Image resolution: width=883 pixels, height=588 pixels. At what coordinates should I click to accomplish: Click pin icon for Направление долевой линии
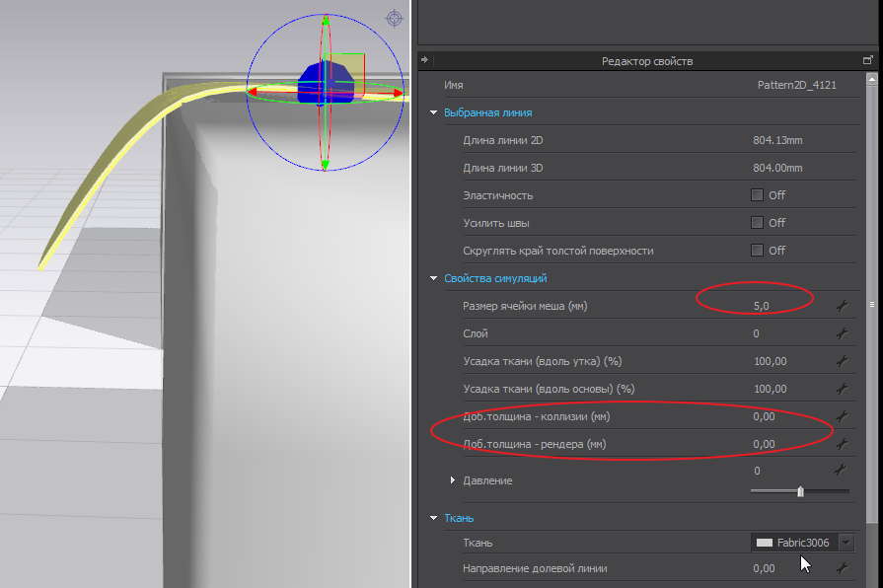pos(842,568)
